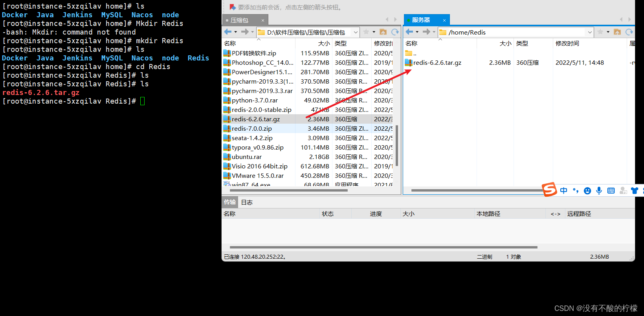Switch to the 传输 tab
The height and width of the screenshot is (316, 644).
pos(230,202)
